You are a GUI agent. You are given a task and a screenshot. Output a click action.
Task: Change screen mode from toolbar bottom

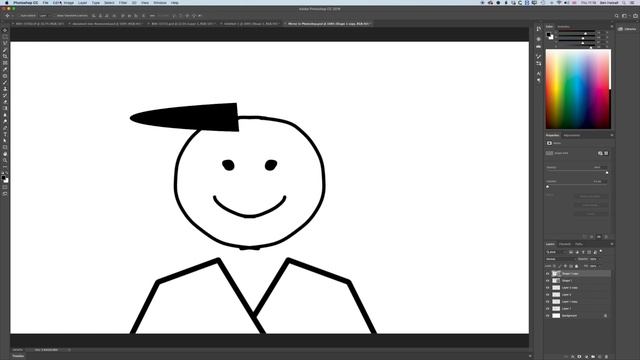click(x=5, y=194)
